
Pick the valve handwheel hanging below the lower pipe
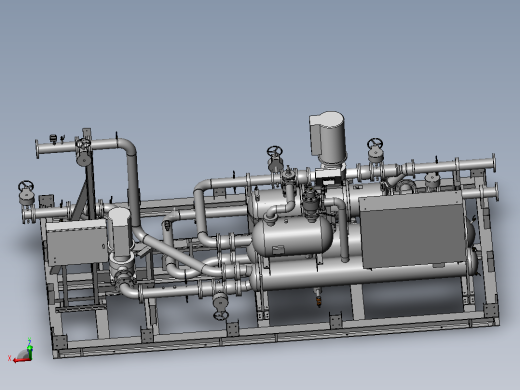coord(220,306)
